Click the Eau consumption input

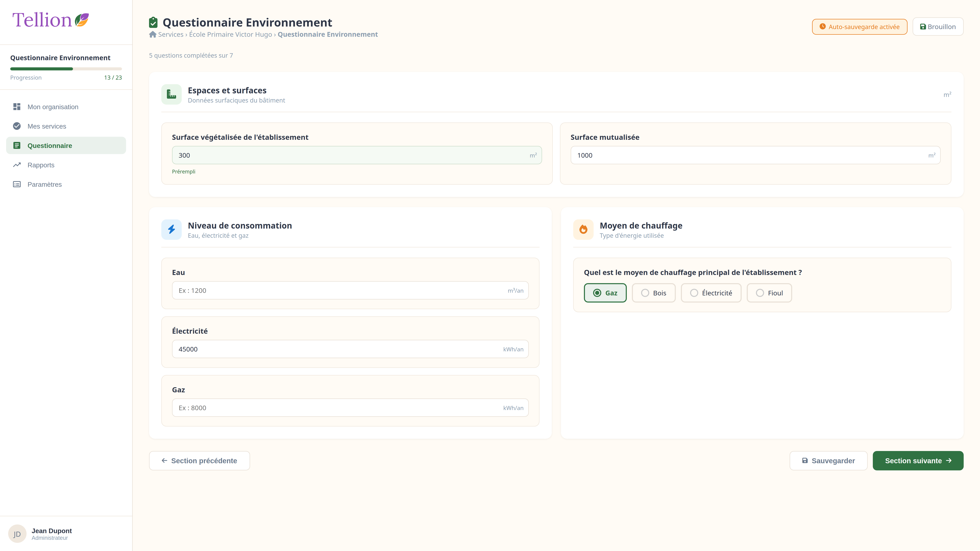(x=350, y=290)
